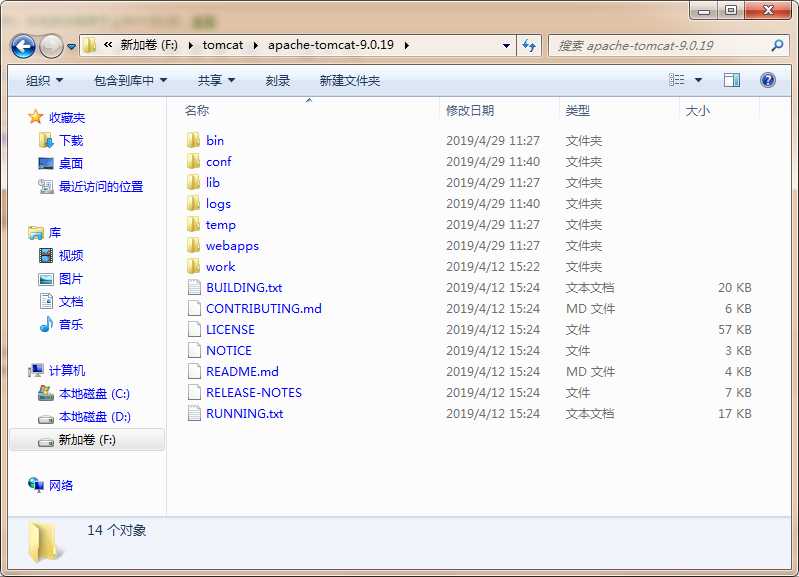Image resolution: width=799 pixels, height=577 pixels.
Task: Open the 组织 menu
Action: click(x=44, y=81)
